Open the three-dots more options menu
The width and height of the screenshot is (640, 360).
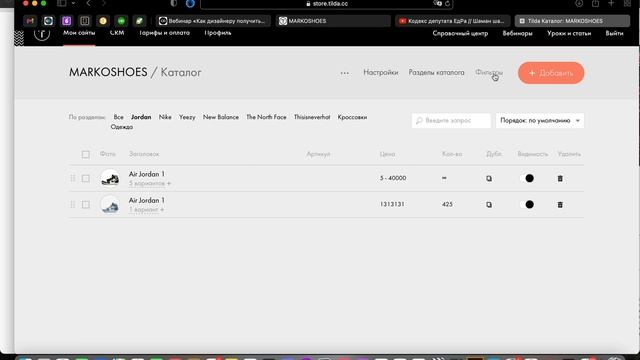pos(344,73)
